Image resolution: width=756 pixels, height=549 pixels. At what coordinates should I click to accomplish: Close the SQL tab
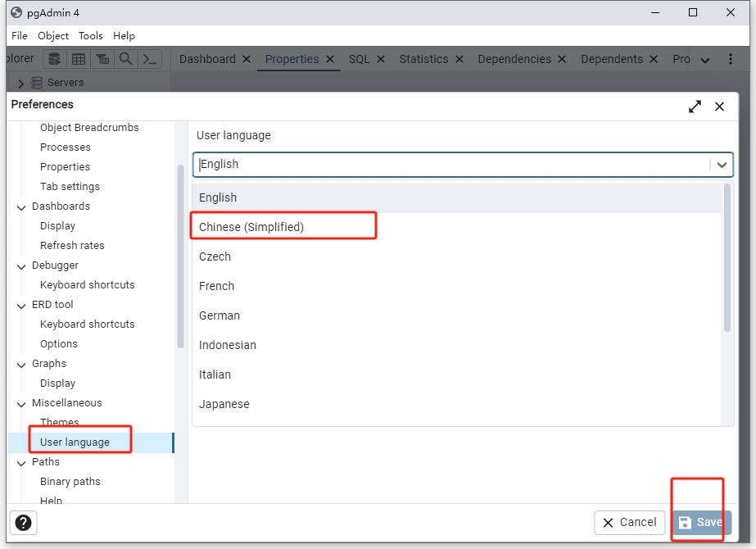(x=380, y=59)
